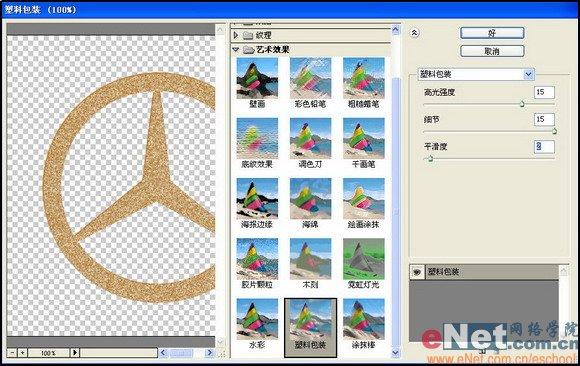Select the 涂抹棒 filter thumbnail
Viewport: 580px width, 366px height.
point(364,319)
